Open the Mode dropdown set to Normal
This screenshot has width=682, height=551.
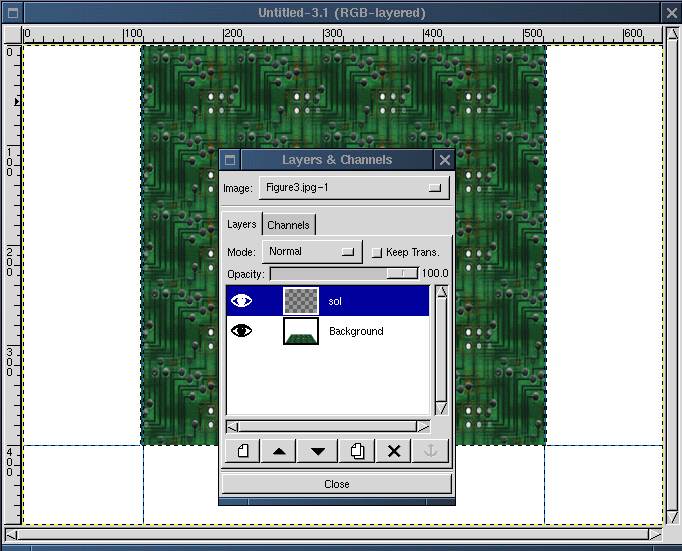pos(312,252)
